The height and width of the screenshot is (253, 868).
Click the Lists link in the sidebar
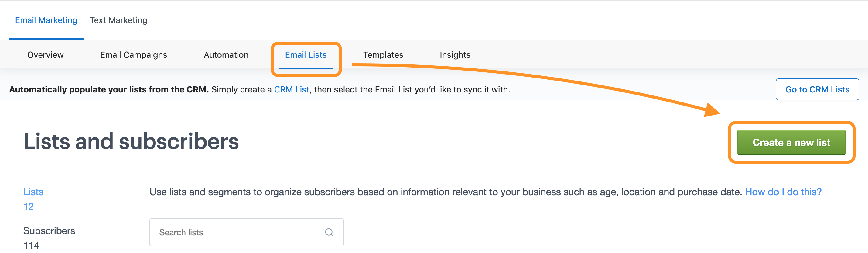33,192
